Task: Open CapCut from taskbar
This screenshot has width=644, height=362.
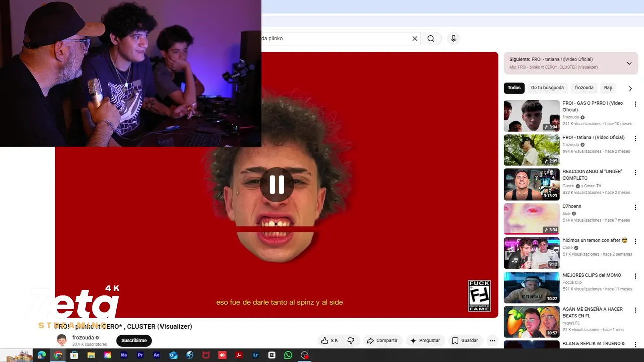Action: (x=272, y=355)
